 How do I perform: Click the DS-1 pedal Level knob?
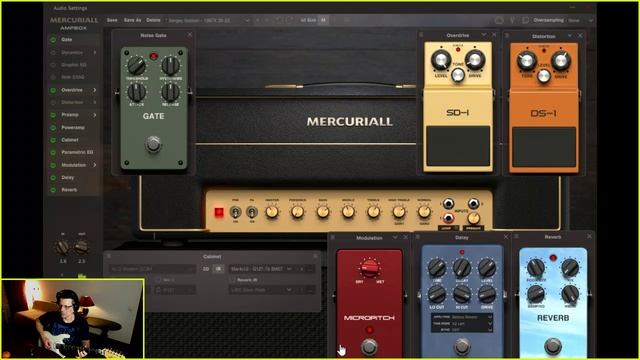pos(544,76)
